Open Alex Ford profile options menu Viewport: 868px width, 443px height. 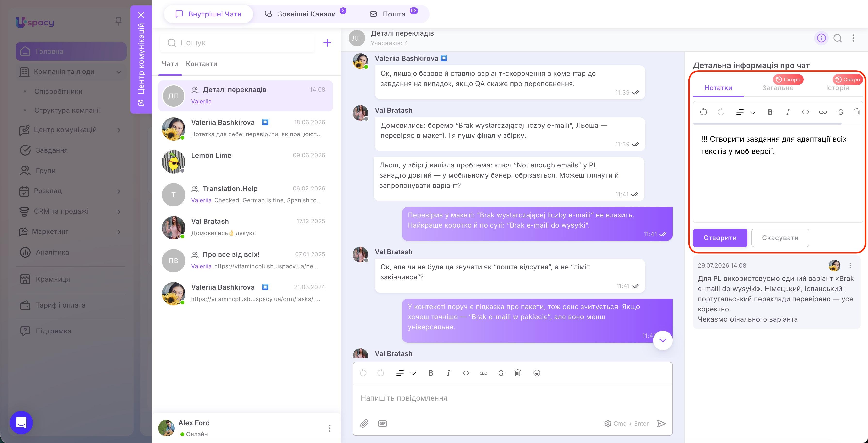[x=330, y=428]
